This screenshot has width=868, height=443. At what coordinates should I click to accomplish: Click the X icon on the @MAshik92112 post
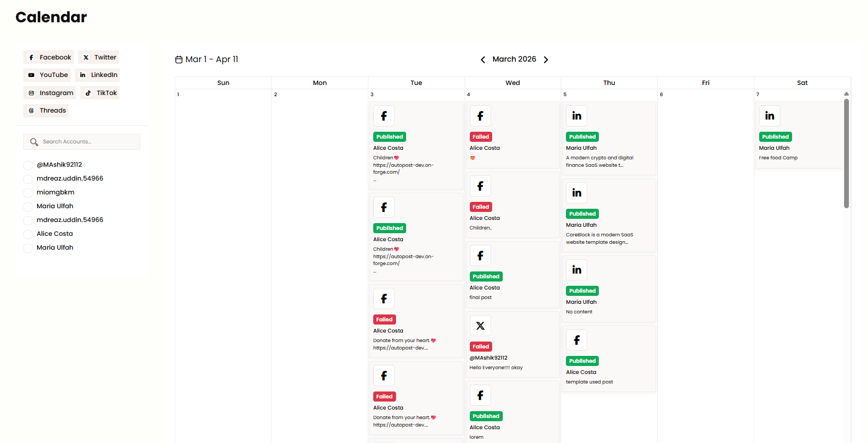click(x=480, y=326)
